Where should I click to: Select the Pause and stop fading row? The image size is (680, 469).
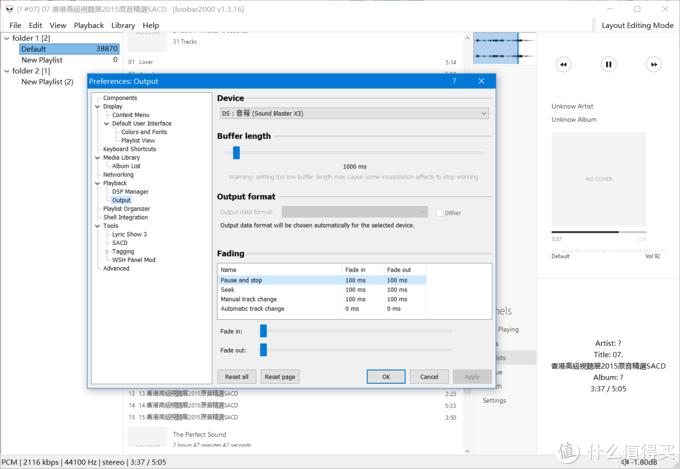pyautogui.click(x=322, y=280)
